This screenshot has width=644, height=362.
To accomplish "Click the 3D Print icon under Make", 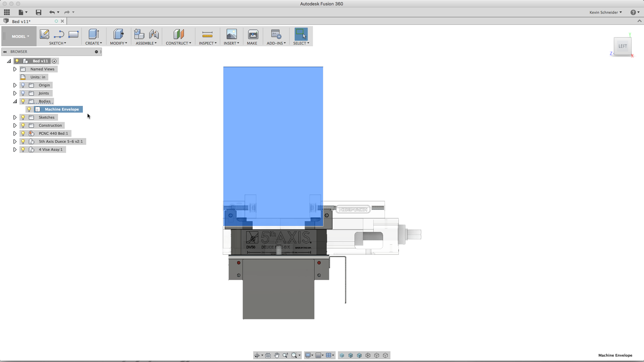I will (x=253, y=34).
